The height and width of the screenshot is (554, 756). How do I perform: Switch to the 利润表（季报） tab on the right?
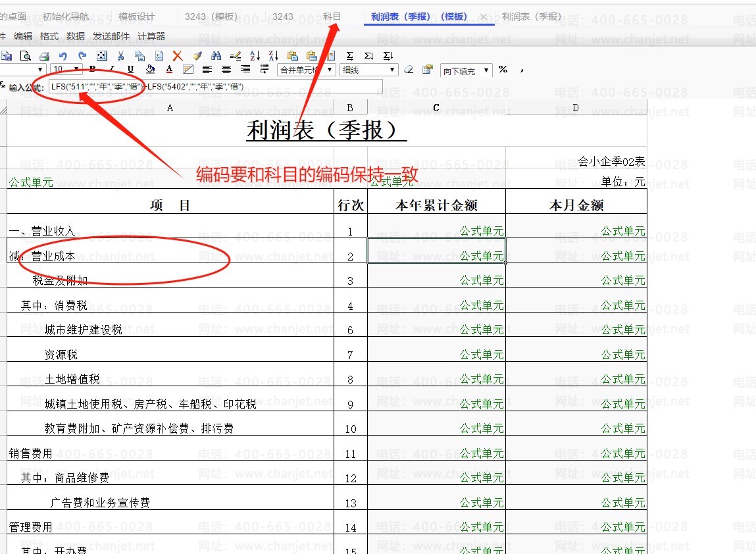click(x=532, y=16)
